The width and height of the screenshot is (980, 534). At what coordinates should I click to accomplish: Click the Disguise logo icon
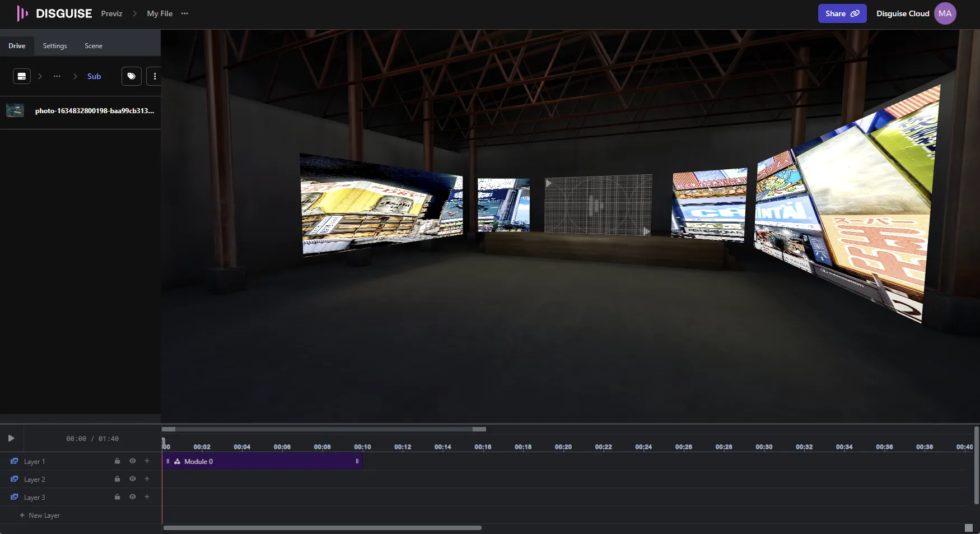coord(22,13)
